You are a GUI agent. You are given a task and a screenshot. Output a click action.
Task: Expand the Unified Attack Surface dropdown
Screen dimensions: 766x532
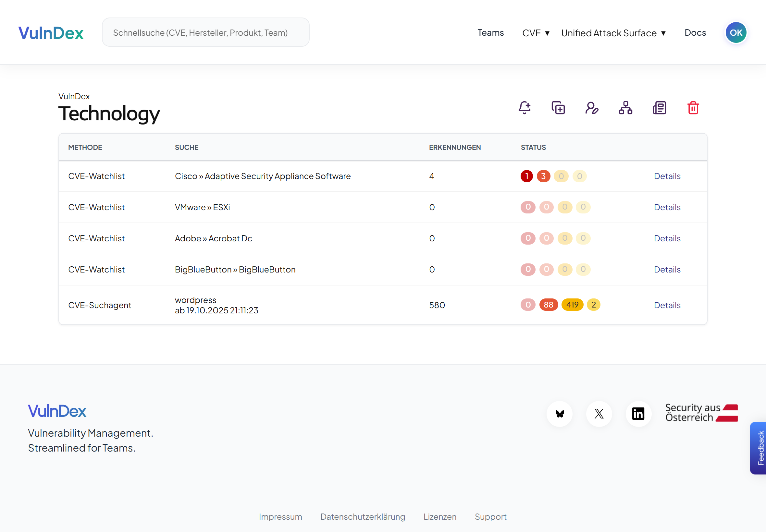click(x=613, y=33)
